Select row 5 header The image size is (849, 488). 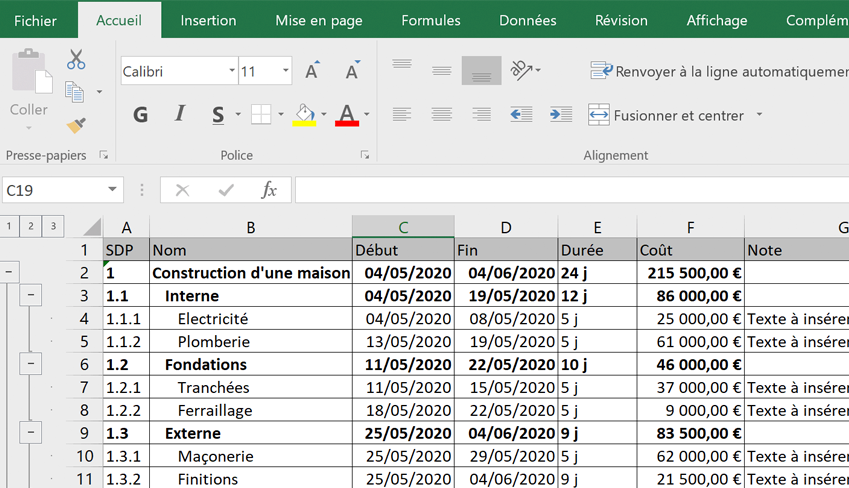(84, 342)
